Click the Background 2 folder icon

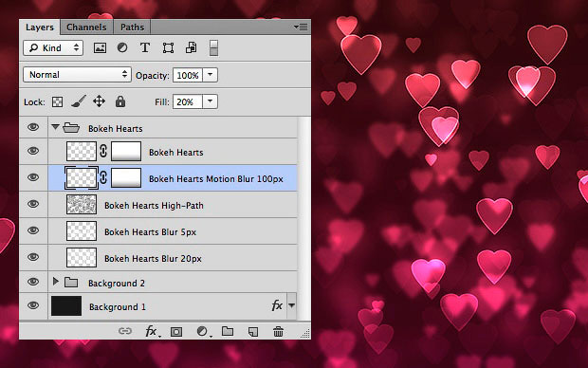(71, 282)
